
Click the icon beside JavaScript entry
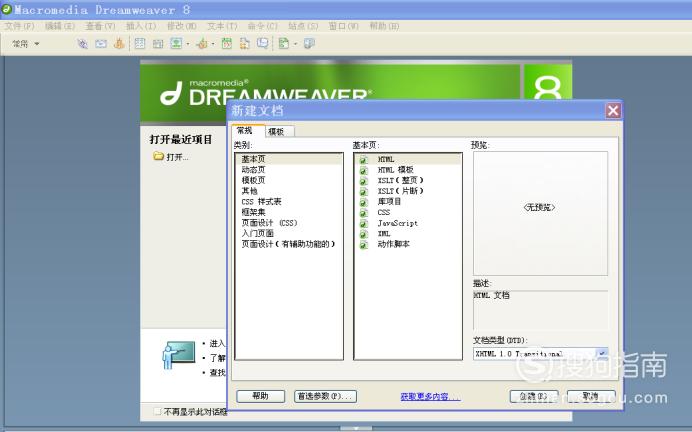pyautogui.click(x=363, y=223)
